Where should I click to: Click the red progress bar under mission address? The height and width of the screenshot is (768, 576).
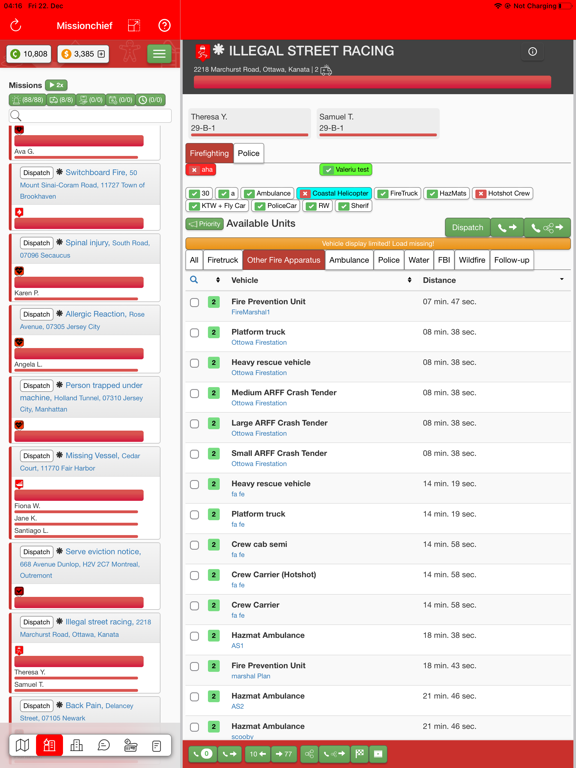click(372, 82)
